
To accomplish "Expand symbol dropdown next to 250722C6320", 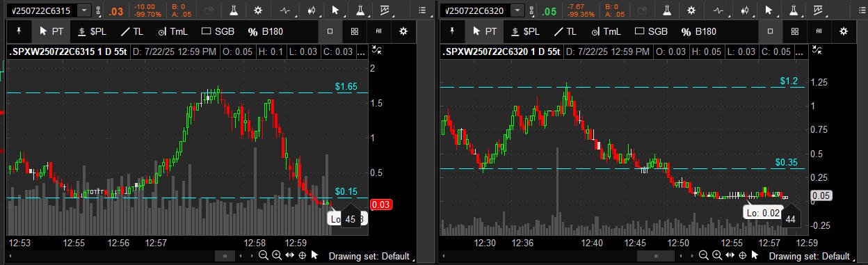I will pyautogui.click(x=517, y=10).
